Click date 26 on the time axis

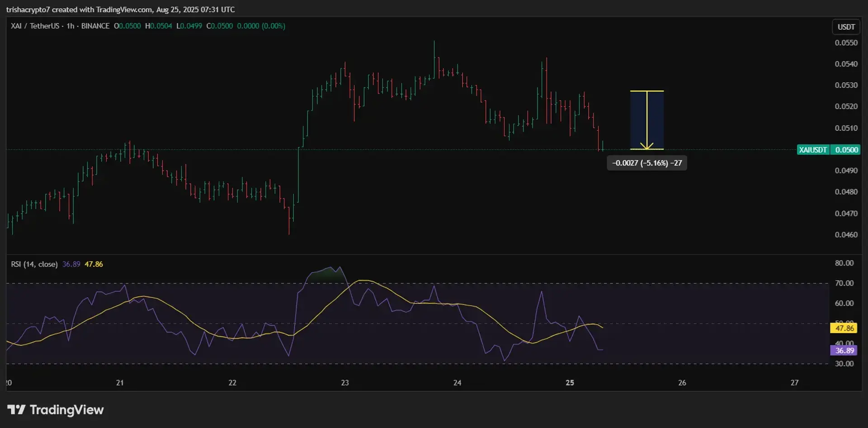pyautogui.click(x=682, y=383)
